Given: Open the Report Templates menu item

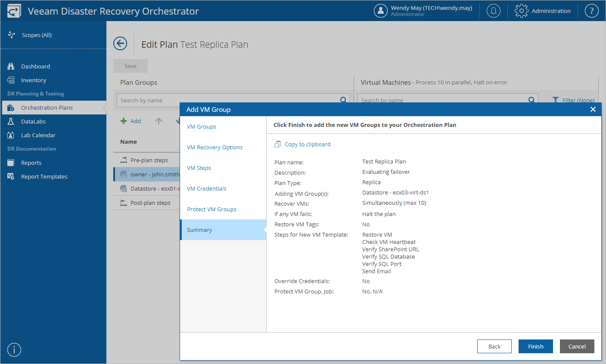Looking at the screenshot, I should tap(53, 176).
